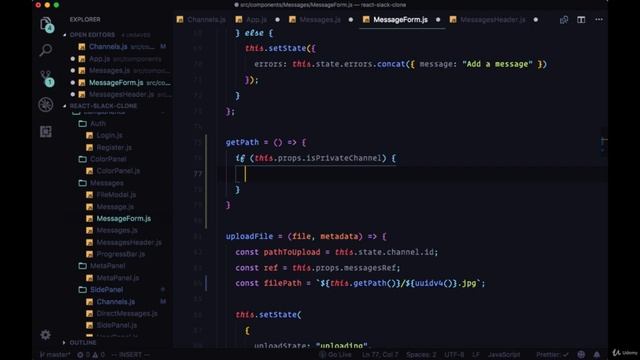Click the open changes icon in the editor toolbar
This screenshot has width=640, height=360.
564,20
